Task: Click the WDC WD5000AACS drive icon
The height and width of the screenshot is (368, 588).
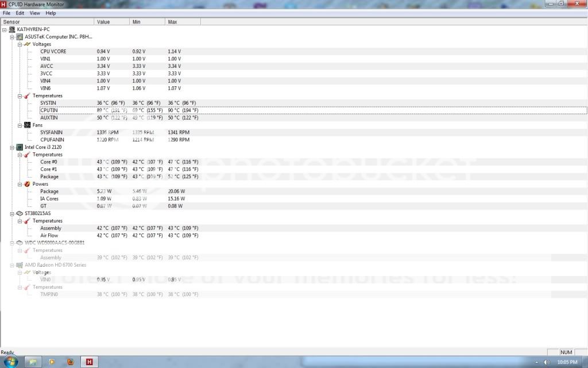Action: point(20,243)
